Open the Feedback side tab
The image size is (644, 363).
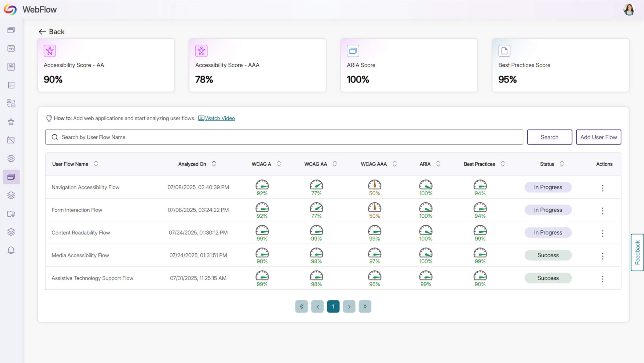click(x=637, y=252)
